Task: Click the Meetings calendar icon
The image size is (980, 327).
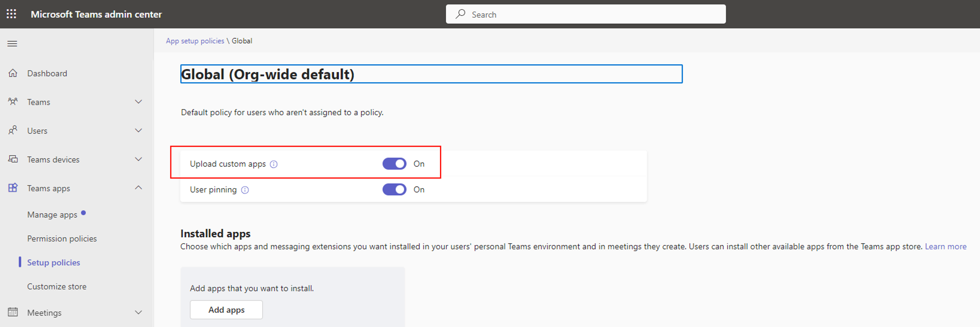Action: (x=13, y=312)
